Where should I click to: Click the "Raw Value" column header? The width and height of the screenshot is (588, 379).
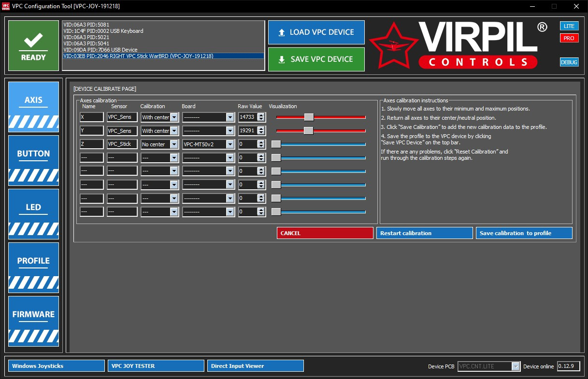250,106
